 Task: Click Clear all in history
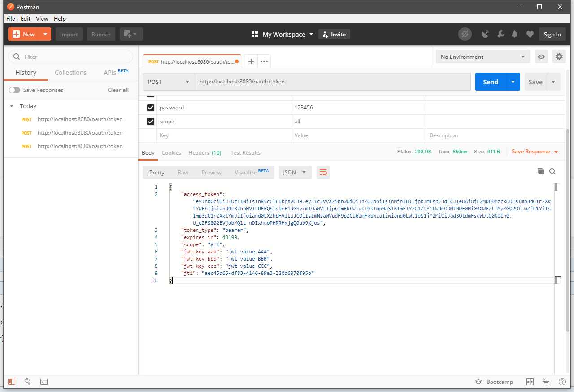coord(118,90)
